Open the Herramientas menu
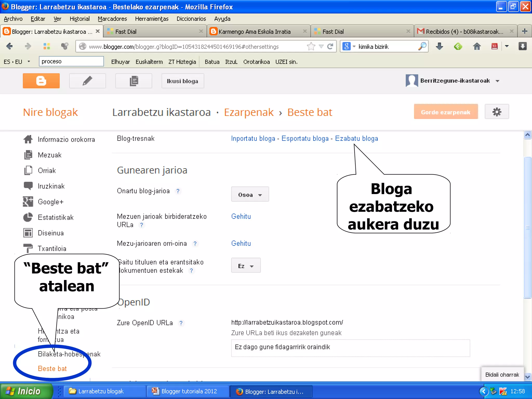The image size is (532, 399). [152, 19]
